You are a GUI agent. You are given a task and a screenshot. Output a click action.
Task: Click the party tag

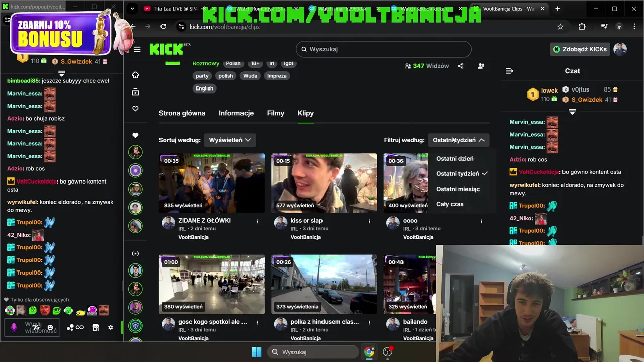tap(202, 76)
